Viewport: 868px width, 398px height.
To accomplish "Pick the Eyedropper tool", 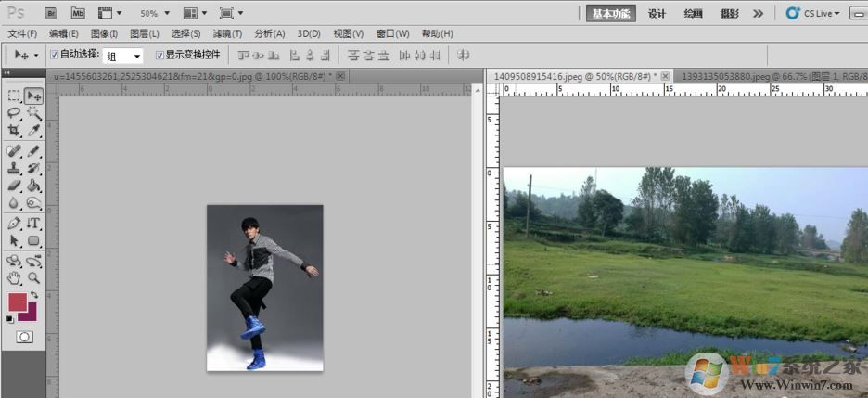I will 33,131.
